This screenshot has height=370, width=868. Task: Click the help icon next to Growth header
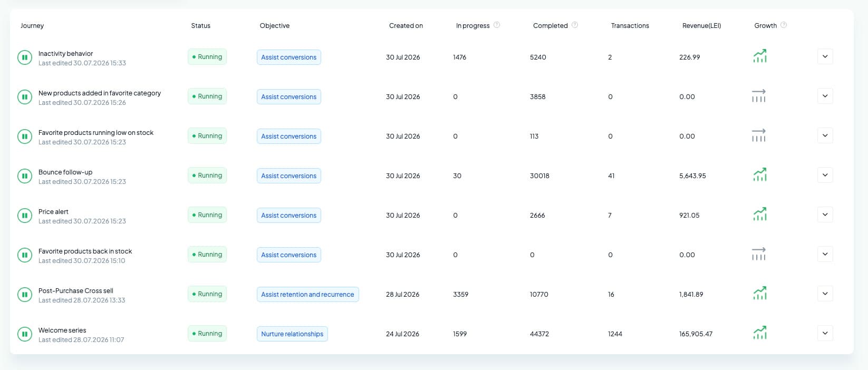tap(784, 25)
